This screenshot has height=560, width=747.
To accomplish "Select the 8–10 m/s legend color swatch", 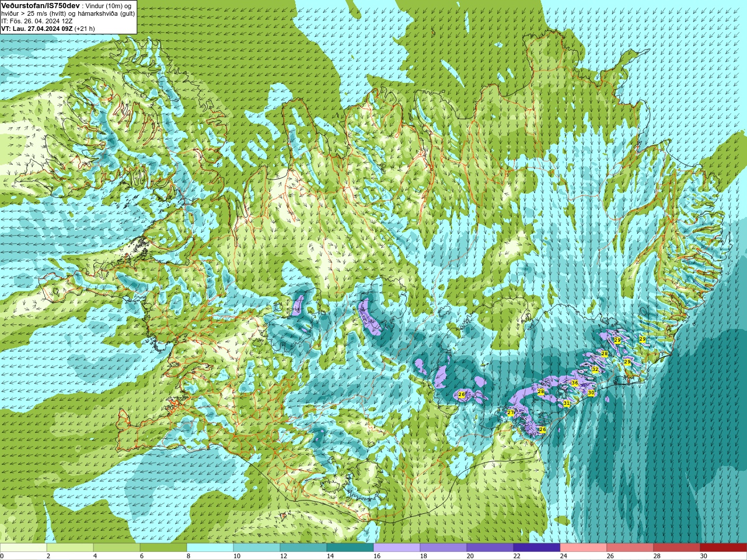I will point(210,548).
